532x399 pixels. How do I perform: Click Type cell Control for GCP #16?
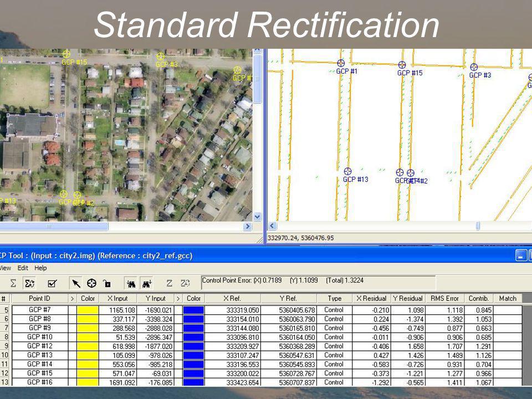pos(334,382)
